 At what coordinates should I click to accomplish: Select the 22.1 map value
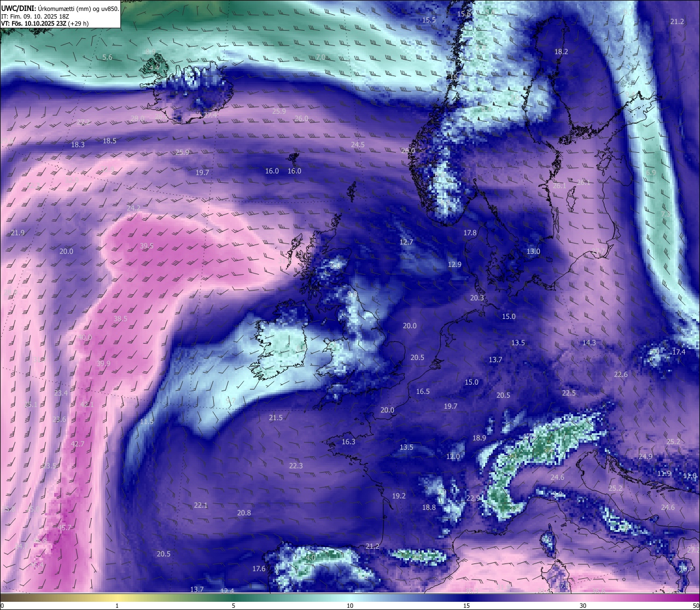pos(201,506)
